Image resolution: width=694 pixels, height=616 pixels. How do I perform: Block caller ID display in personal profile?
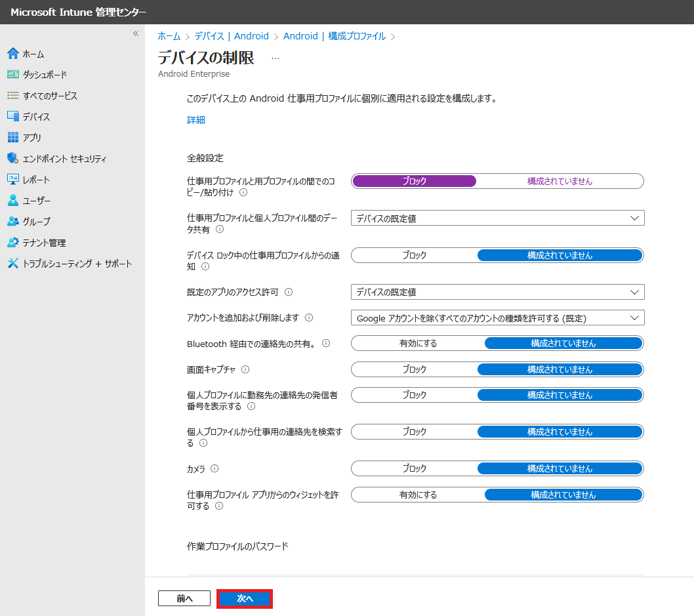[415, 395]
